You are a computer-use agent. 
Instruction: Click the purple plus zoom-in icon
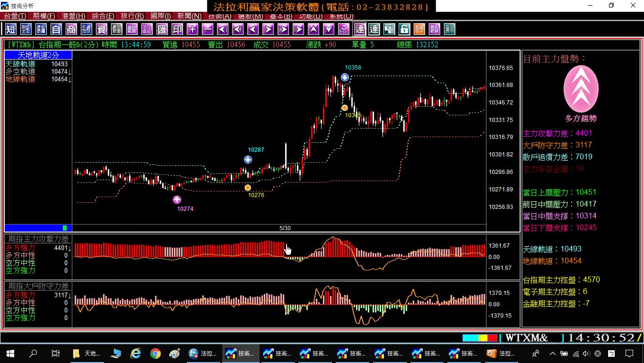192,29
